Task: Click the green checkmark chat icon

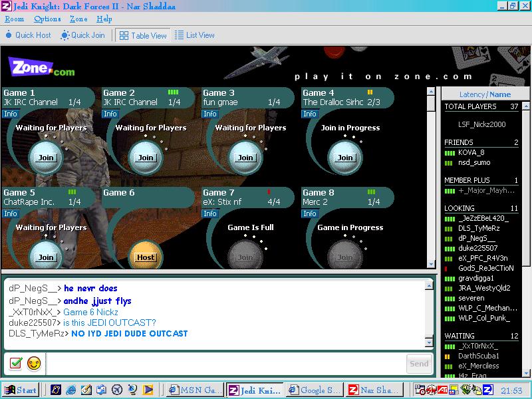Action: [15, 363]
